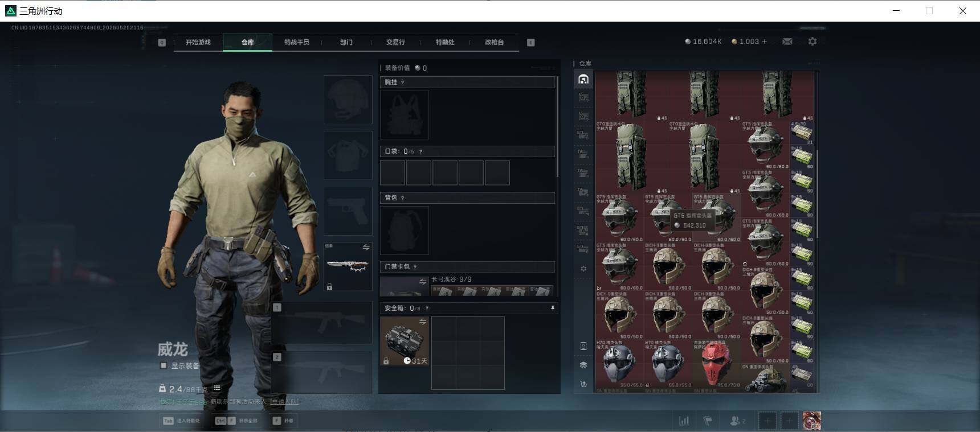Open the 特勤处 tab
The image size is (980, 432).
445,42
